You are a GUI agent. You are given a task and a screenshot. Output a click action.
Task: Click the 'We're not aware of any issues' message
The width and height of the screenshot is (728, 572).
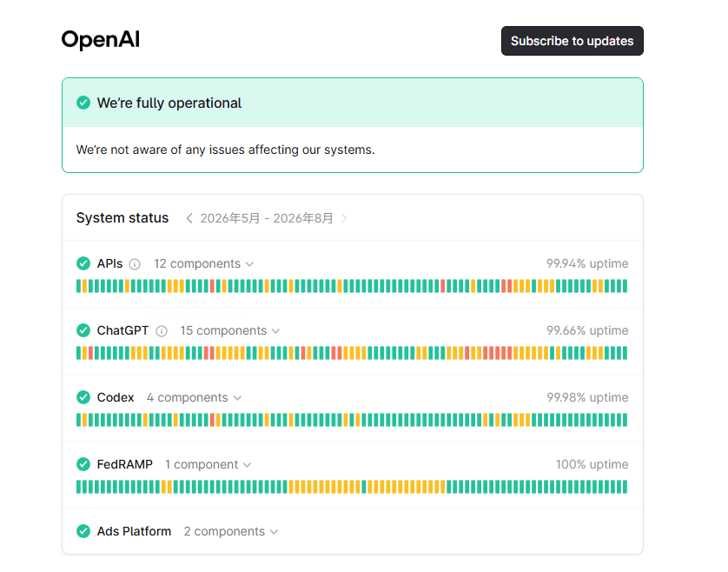226,150
